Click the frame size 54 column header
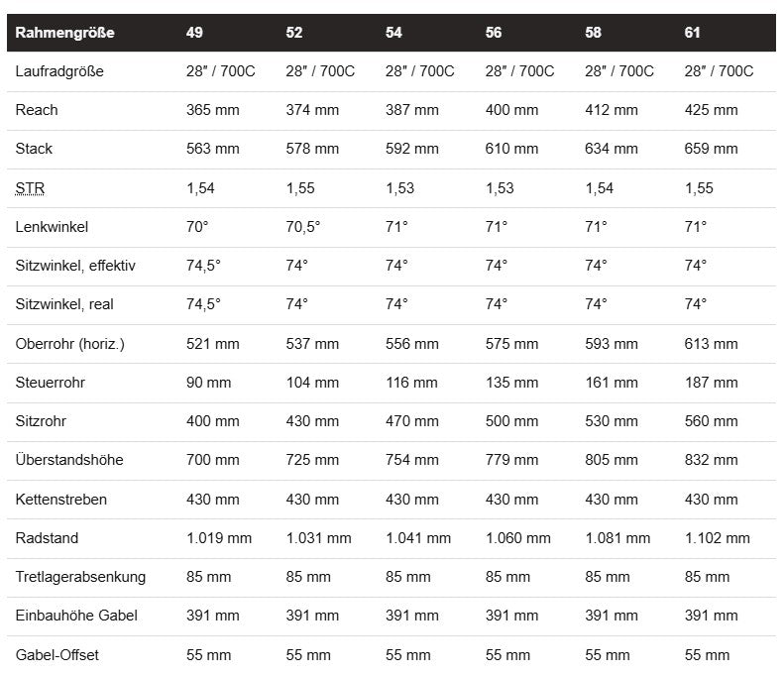The image size is (784, 676). (x=393, y=33)
